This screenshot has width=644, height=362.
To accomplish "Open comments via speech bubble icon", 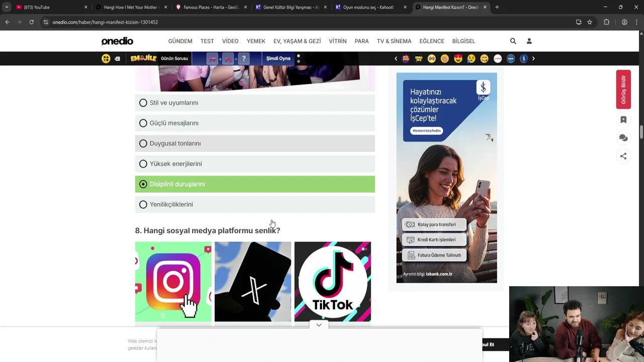I will click(623, 138).
